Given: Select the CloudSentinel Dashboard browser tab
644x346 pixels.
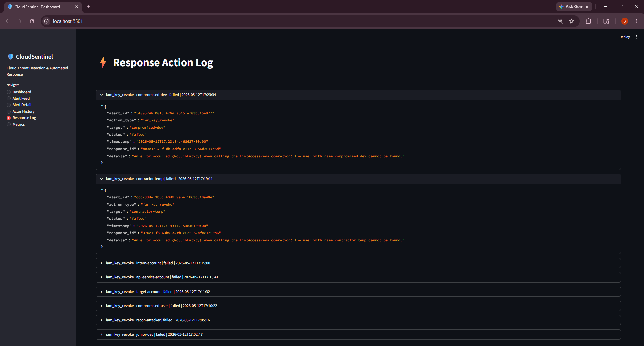Looking at the screenshot, I should [x=43, y=7].
